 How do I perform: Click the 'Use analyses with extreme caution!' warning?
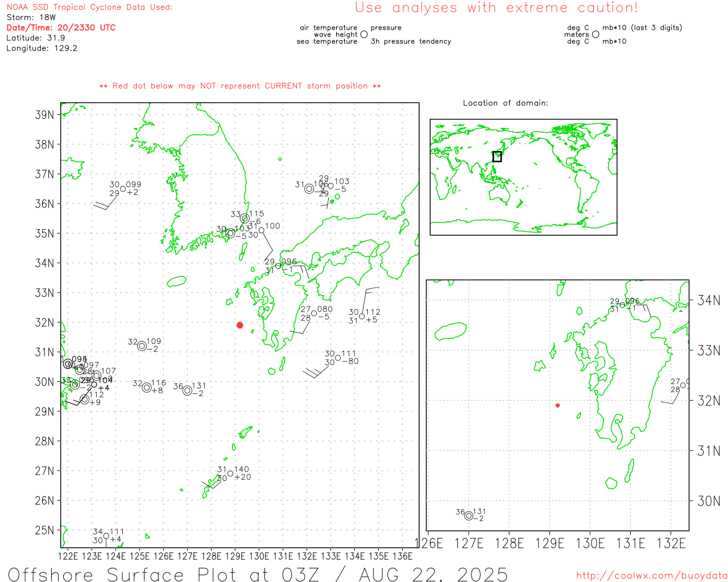497,8
